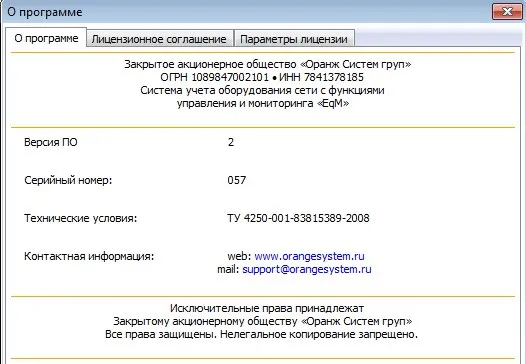The width and height of the screenshot is (526, 364).
Task: Switch to the О программе tab
Action: pos(46,38)
